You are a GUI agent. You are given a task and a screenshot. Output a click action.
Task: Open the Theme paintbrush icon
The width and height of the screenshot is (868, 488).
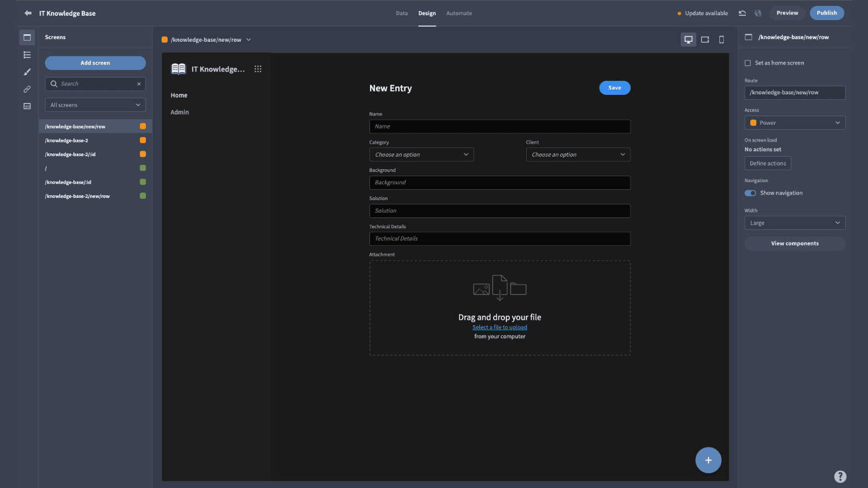[27, 72]
